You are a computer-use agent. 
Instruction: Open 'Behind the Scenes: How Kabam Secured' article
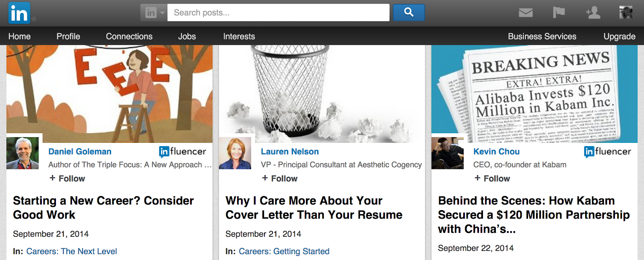pyautogui.click(x=534, y=215)
